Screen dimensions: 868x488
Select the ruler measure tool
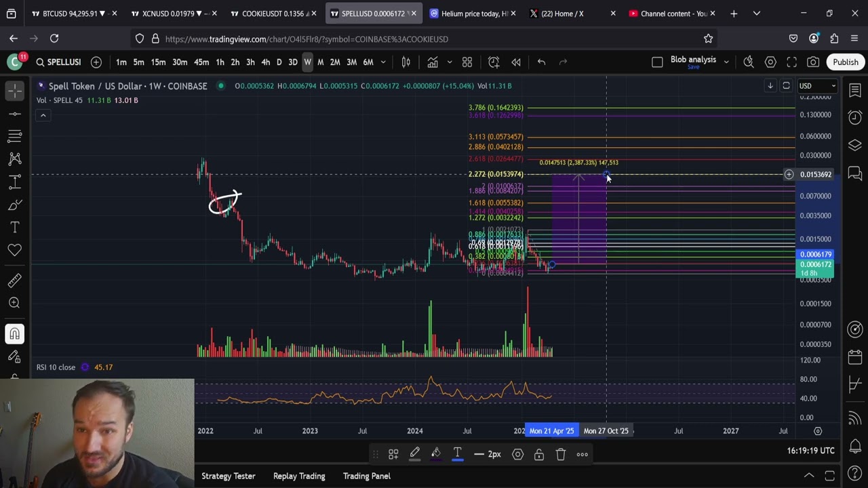click(x=14, y=280)
